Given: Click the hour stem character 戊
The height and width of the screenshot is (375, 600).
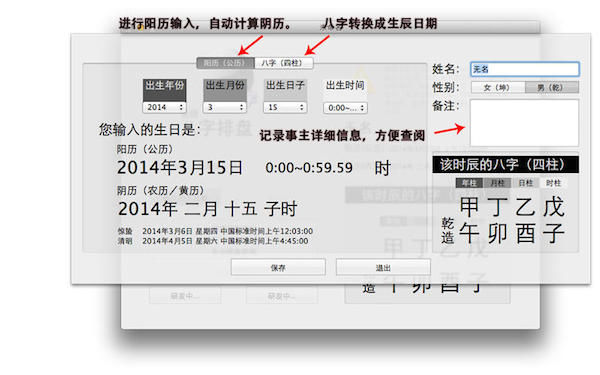Looking at the screenshot, I should click(553, 207).
